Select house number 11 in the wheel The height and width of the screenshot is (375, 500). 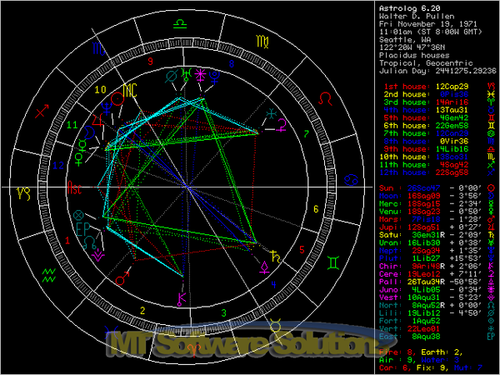tap(72, 125)
